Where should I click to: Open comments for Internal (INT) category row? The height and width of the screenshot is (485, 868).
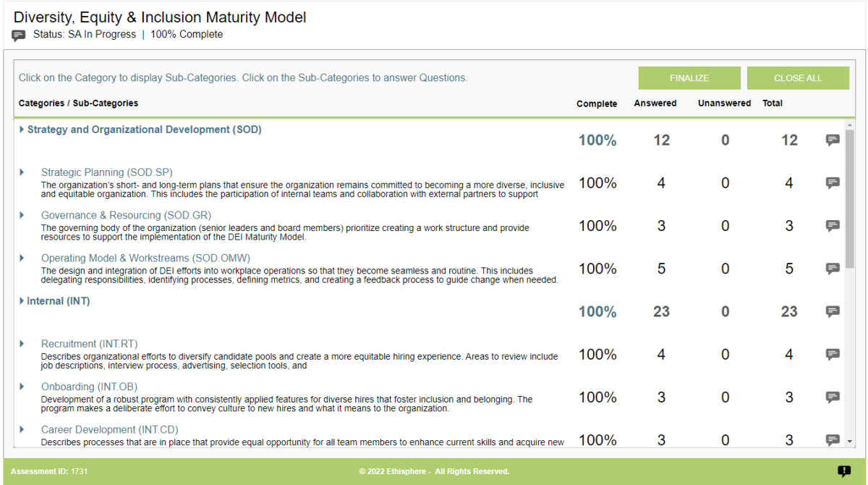point(833,312)
